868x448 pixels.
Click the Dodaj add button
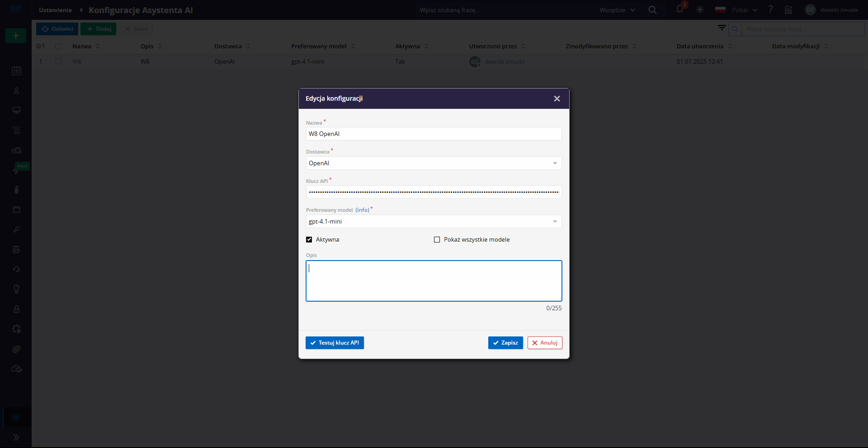pyautogui.click(x=99, y=29)
